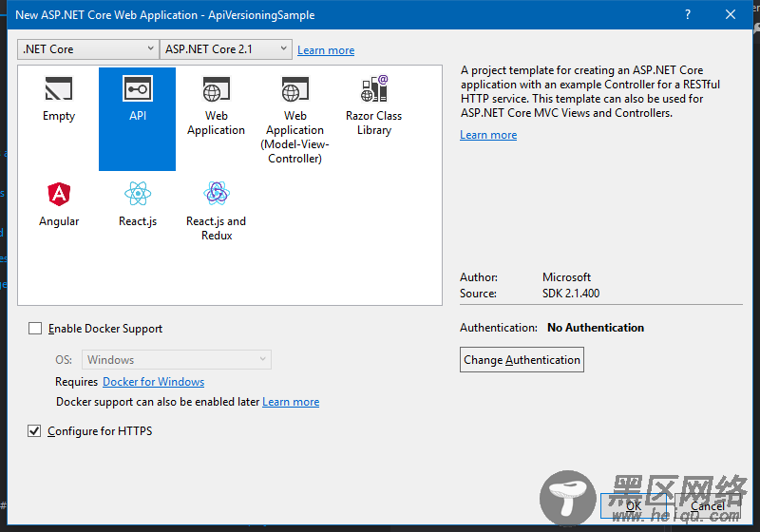Select the Angular template
This screenshot has height=532, width=760.
[59, 204]
